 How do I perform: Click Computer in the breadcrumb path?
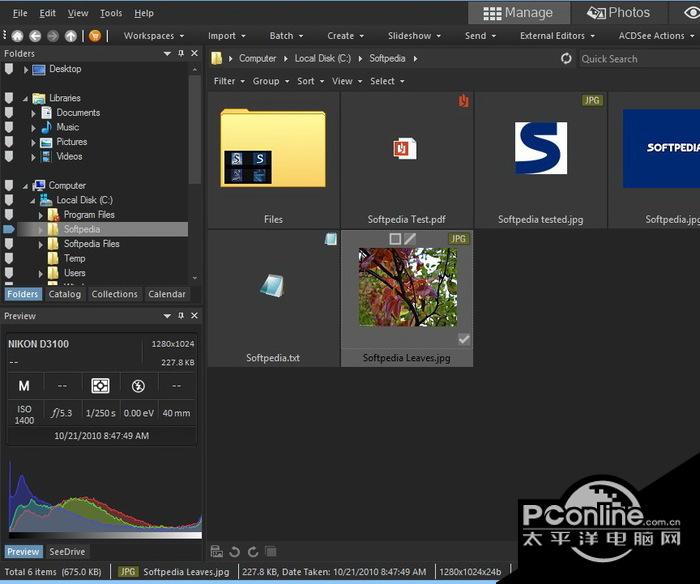click(258, 58)
